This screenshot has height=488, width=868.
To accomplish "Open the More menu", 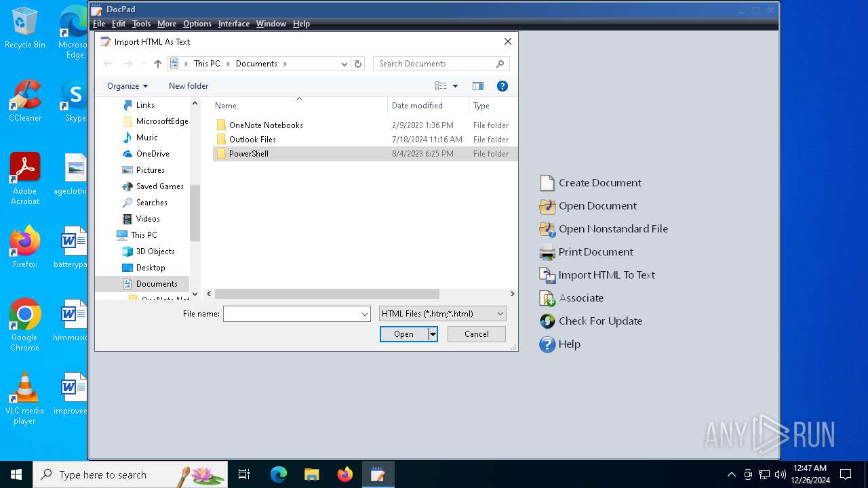I will tap(167, 24).
